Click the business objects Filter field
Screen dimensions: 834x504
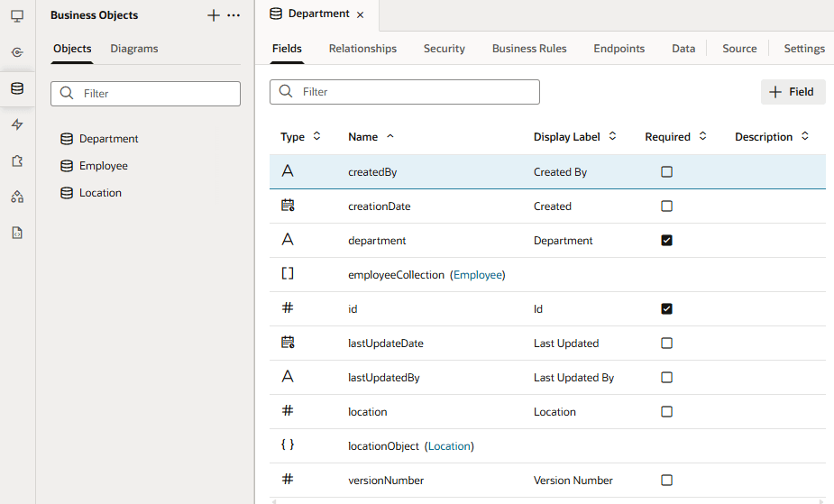coord(145,94)
